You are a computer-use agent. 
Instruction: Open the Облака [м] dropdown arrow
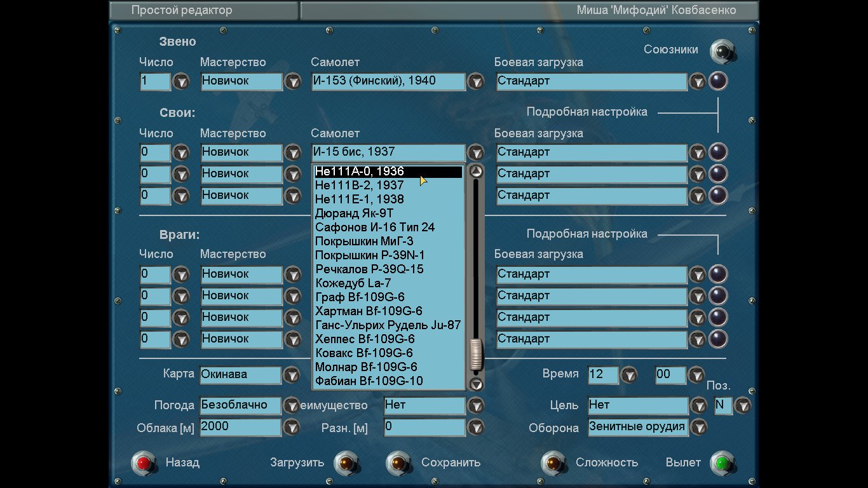(x=291, y=428)
